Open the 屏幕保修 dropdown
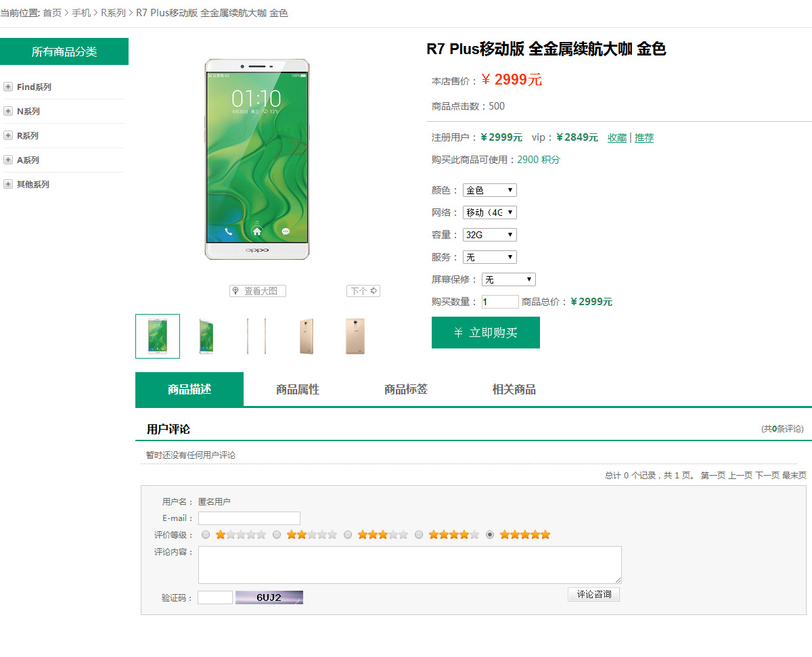The image size is (812, 657). tap(509, 279)
